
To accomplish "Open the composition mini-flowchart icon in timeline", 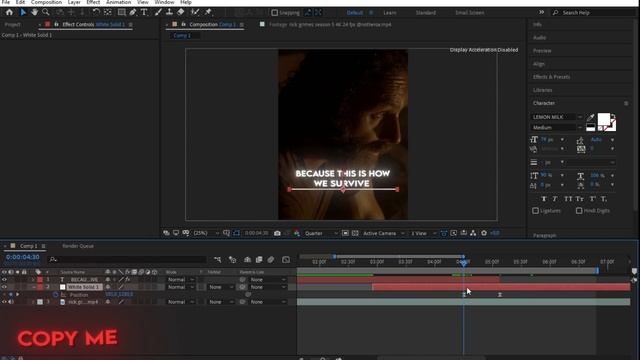I will 218,260.
